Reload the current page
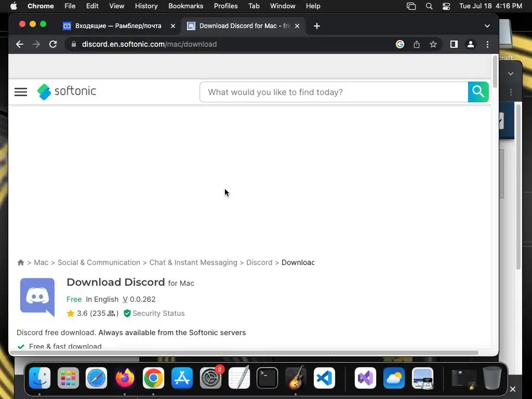Viewport: 532px width, 399px height. (53, 44)
